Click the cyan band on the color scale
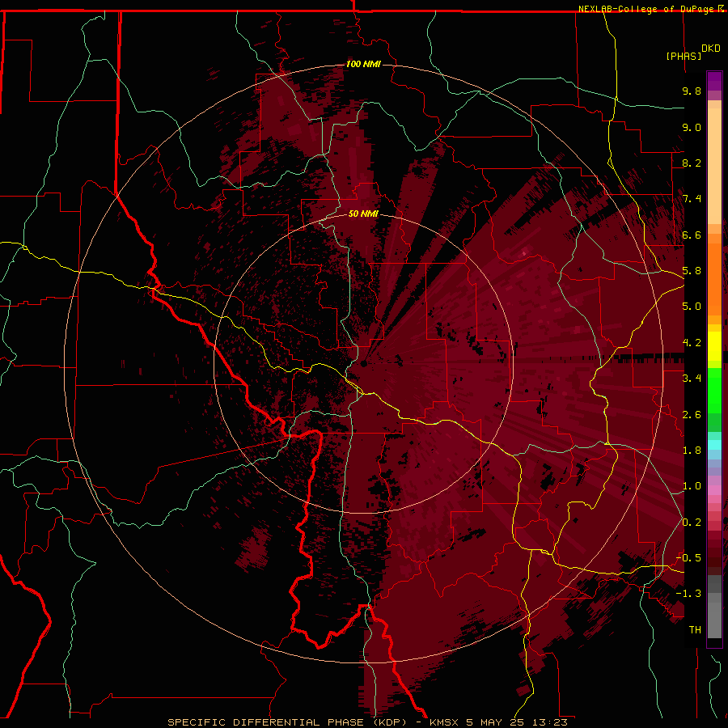The height and width of the screenshot is (728, 728). click(x=714, y=445)
